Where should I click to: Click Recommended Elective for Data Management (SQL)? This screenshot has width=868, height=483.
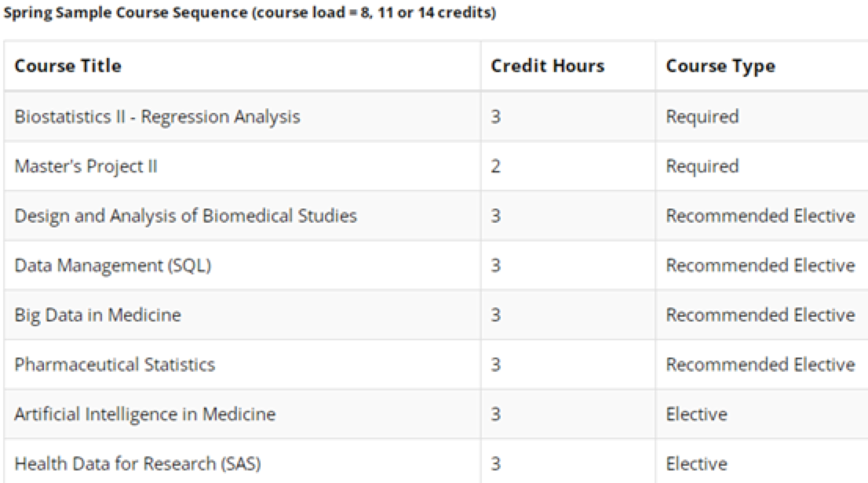click(x=760, y=266)
